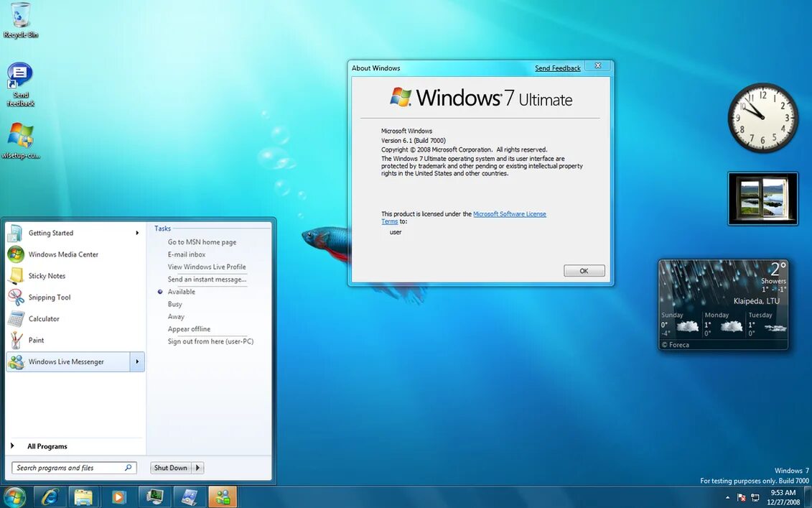812x508 pixels.
Task: Set Messenger status to Available
Action: tap(181, 292)
